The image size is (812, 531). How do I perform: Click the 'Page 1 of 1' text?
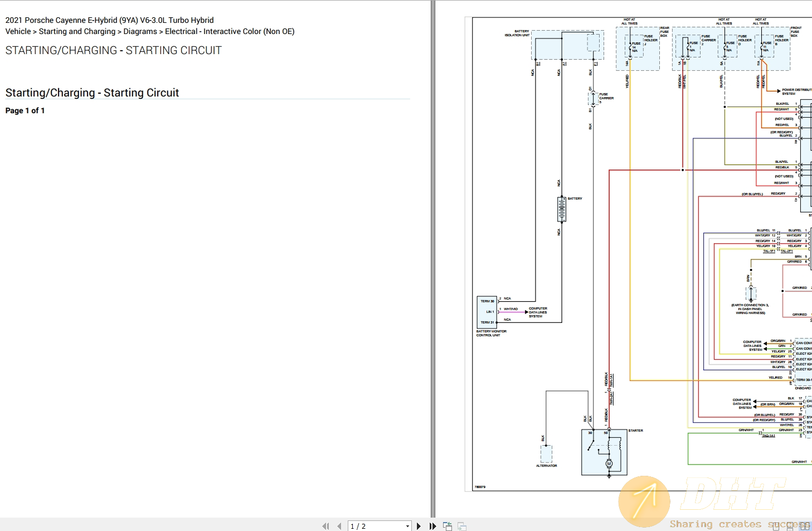pyautogui.click(x=25, y=110)
